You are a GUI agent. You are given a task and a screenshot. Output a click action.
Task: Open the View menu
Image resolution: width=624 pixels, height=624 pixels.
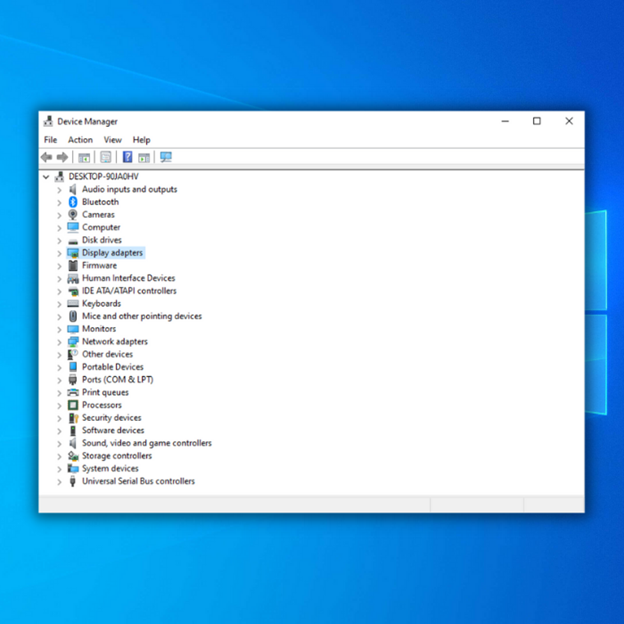tap(113, 140)
